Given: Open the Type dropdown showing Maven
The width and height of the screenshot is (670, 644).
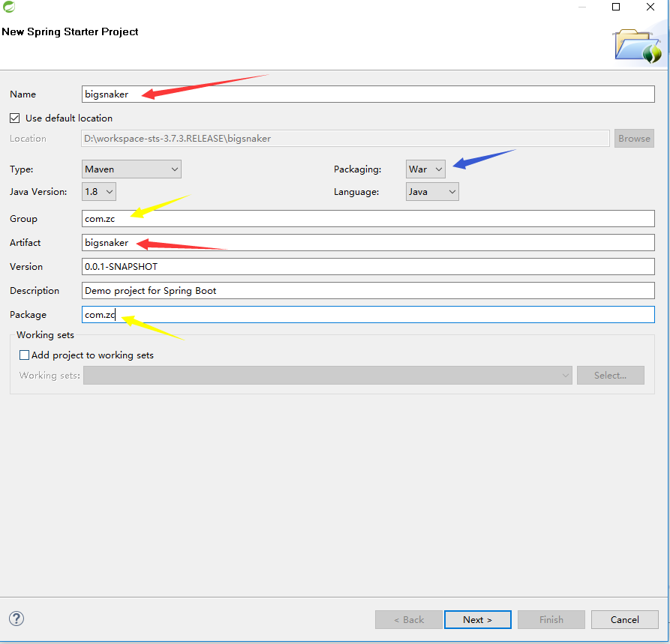Looking at the screenshot, I should tap(131, 169).
